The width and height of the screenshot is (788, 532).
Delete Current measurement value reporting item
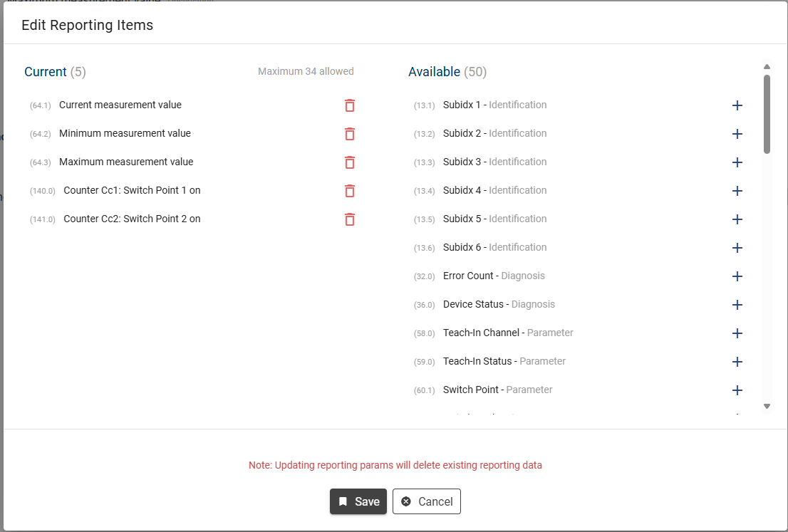[349, 105]
